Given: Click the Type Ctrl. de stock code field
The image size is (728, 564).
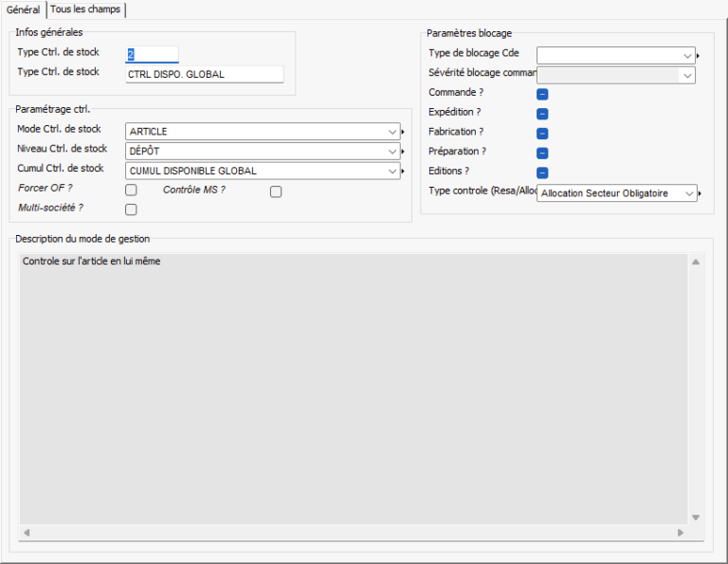Looking at the screenshot, I should point(152,55).
